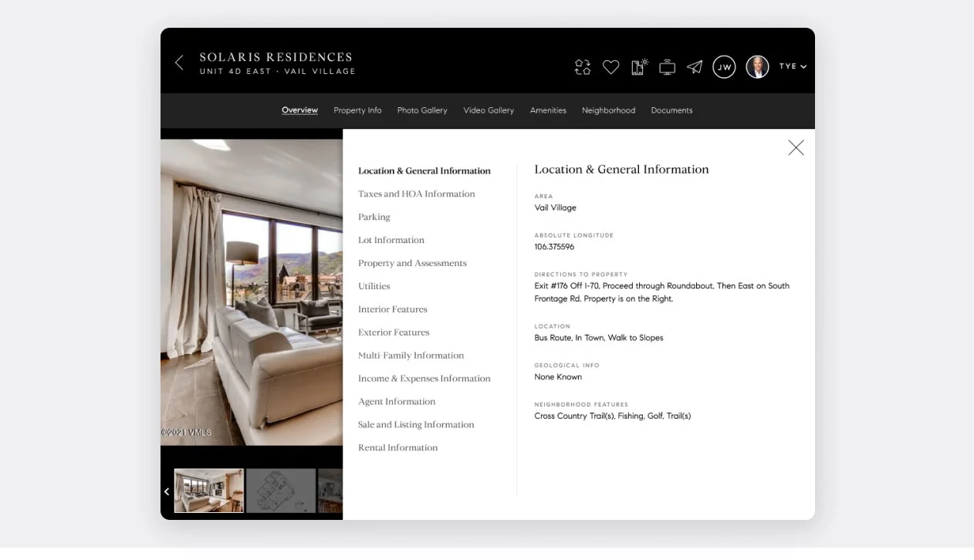974x560 pixels.
Task: Open the Parking section
Action: tap(374, 218)
